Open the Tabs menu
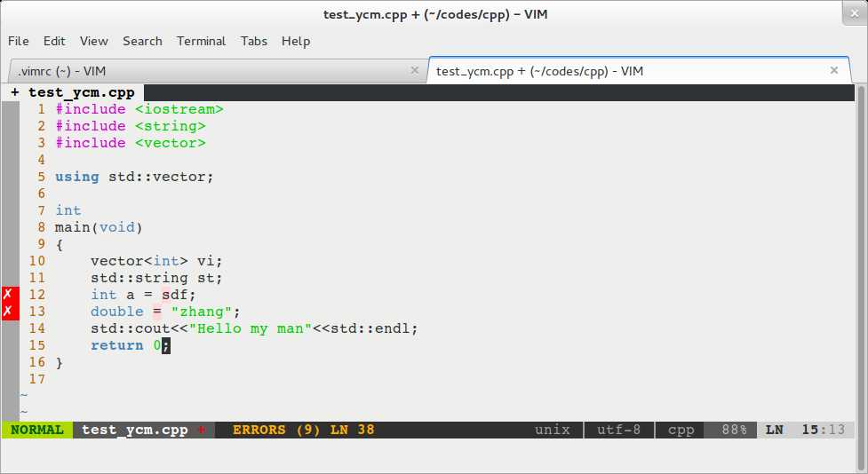Viewport: 868px width, 474px height. click(254, 41)
